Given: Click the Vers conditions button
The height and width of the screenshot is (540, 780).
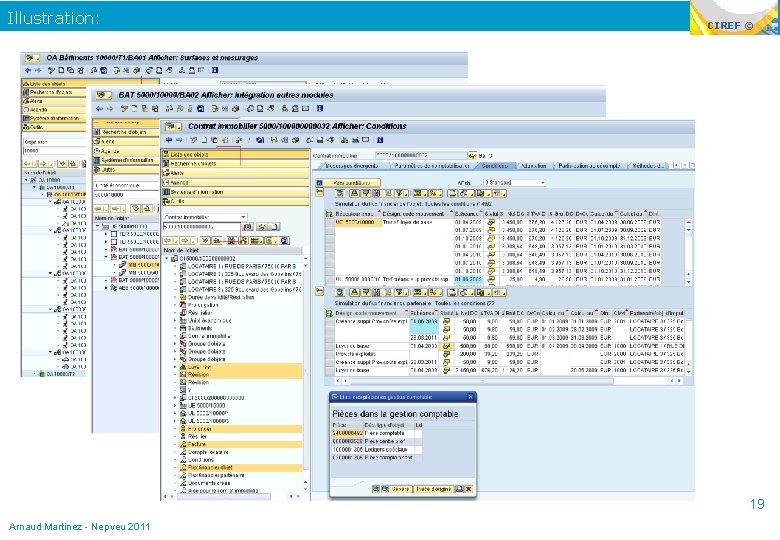Looking at the screenshot, I should click(348, 183).
